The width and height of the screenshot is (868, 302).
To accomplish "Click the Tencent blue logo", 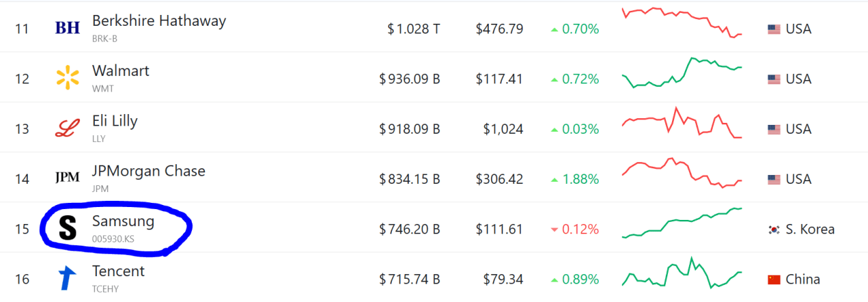I will [x=67, y=278].
